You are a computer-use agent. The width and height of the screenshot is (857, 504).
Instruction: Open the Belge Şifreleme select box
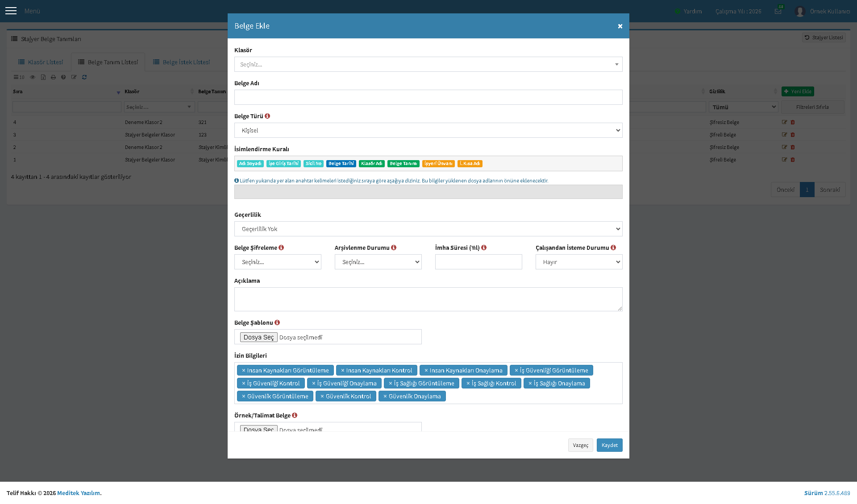(278, 262)
